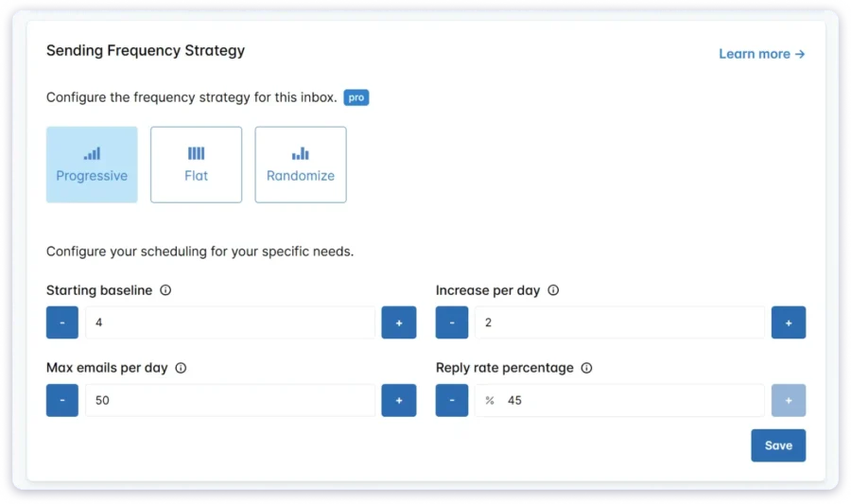
Task: Click the Max emails per day field
Action: point(230,400)
